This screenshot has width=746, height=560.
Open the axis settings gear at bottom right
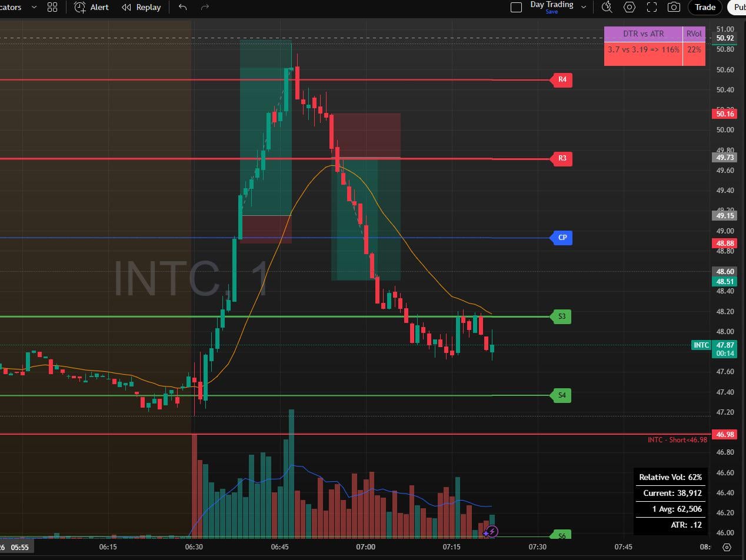tap(727, 547)
